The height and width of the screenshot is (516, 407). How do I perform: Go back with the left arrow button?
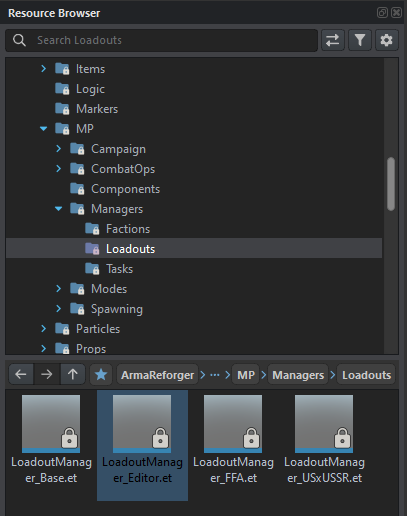click(21, 375)
